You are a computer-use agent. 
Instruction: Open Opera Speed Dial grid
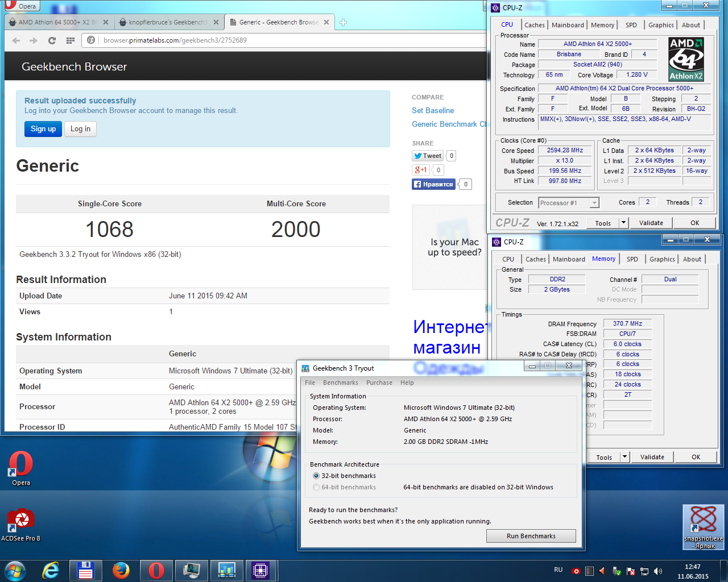[x=71, y=40]
